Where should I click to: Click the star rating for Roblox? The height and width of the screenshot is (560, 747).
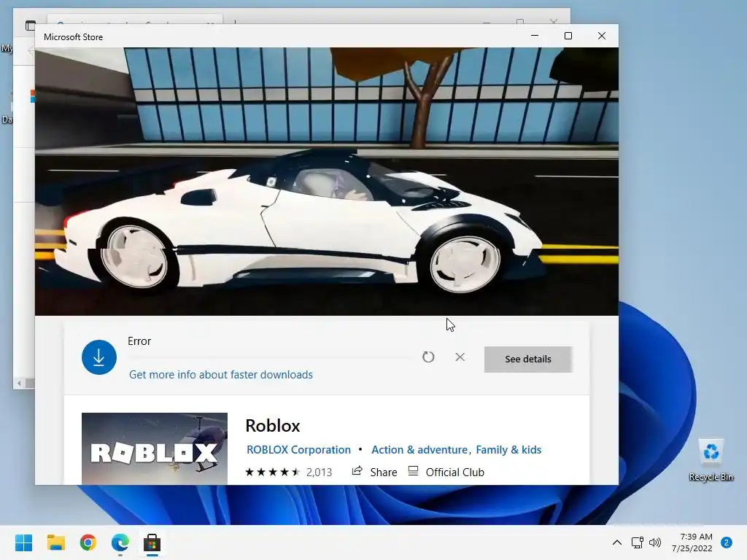click(x=273, y=472)
